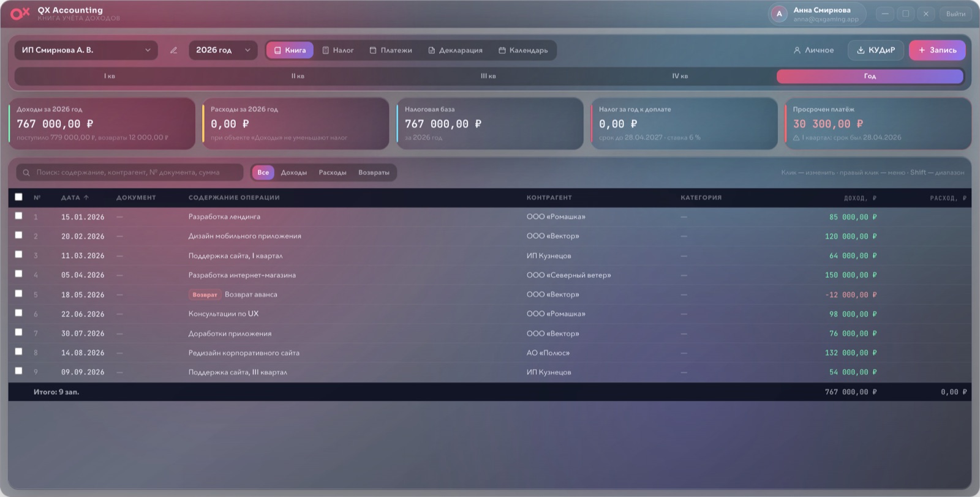Click the Просрочен платёж card

pos(878,124)
